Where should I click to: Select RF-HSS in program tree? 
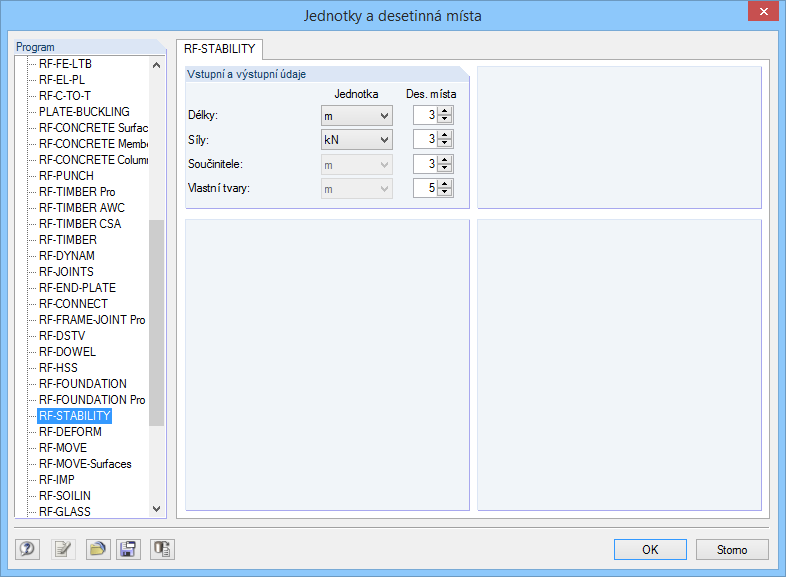point(58,368)
